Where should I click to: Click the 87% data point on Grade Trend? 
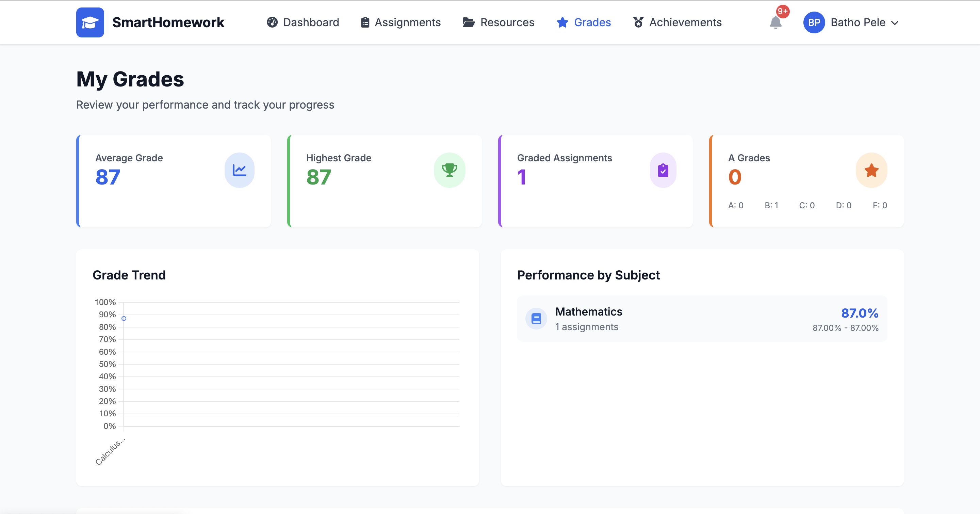pos(124,319)
